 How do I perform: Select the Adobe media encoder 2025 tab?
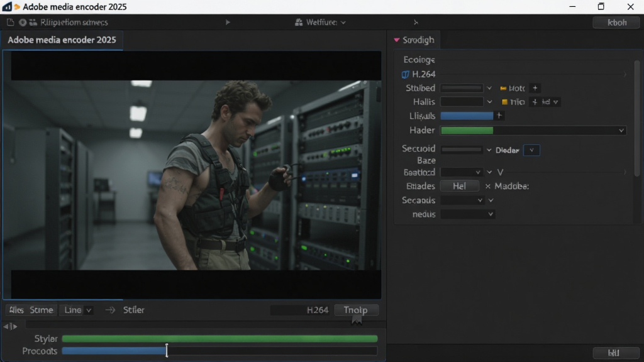pos(62,40)
